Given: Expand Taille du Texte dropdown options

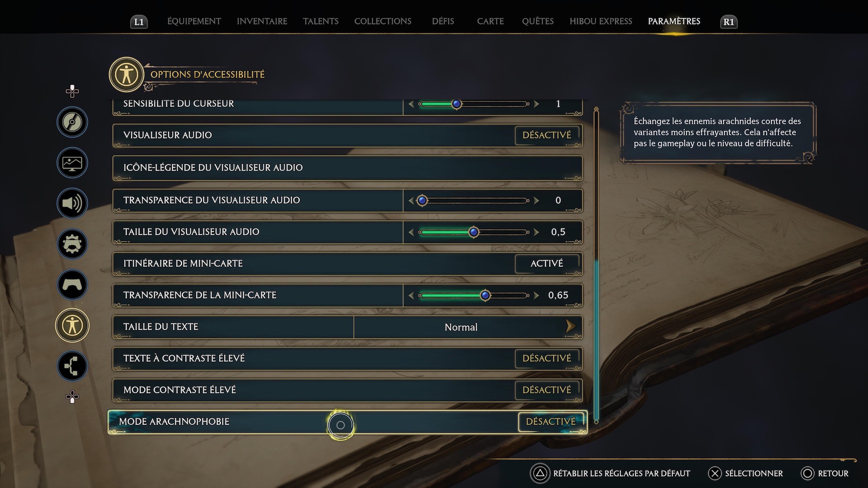Looking at the screenshot, I should [x=569, y=327].
